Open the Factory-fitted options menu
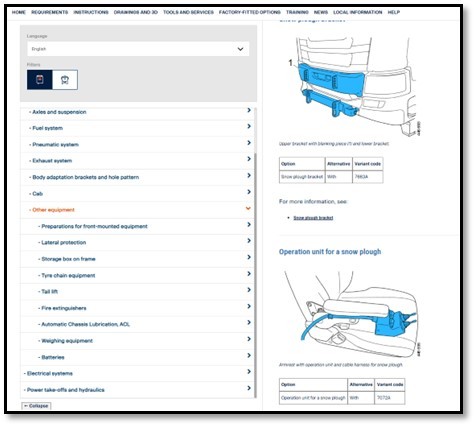 [250, 12]
